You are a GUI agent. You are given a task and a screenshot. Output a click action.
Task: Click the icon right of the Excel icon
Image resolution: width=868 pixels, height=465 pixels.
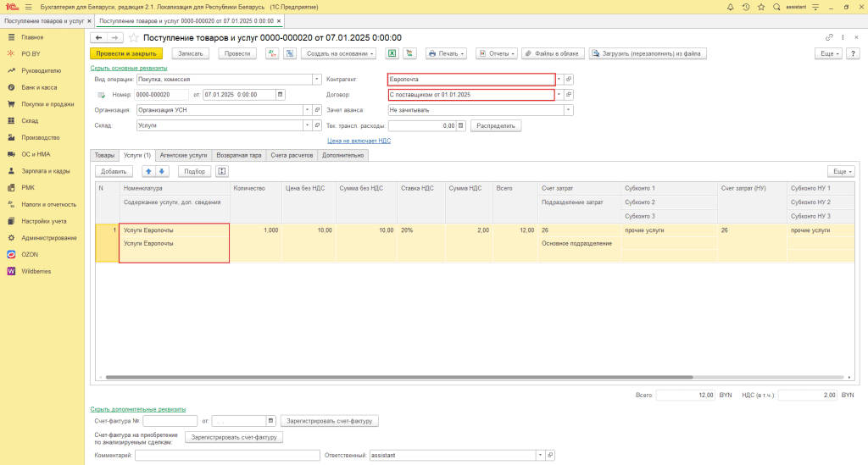point(409,53)
